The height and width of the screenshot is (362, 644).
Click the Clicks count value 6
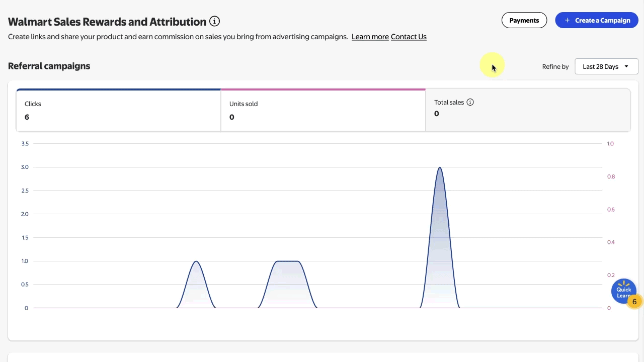coord(27,117)
